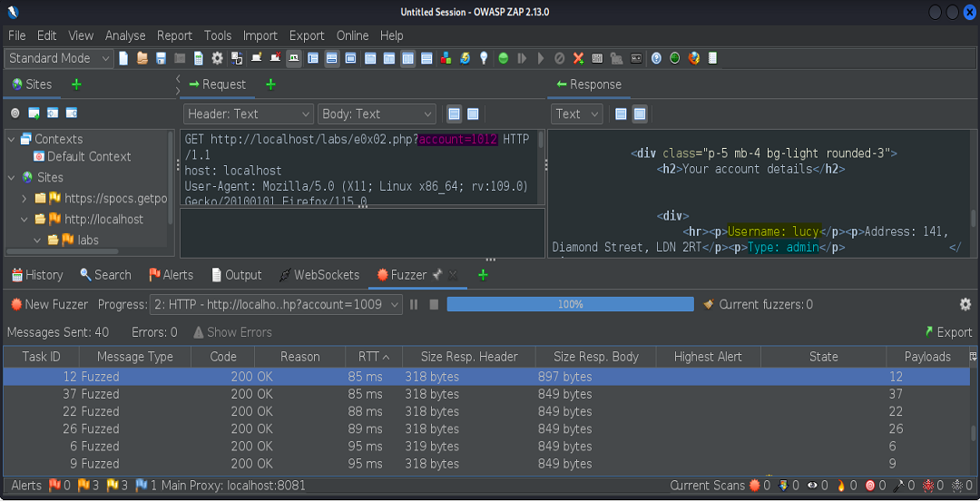The height and width of the screenshot is (502, 980).
Task: Open the fuzzer Progress selection dropdown
Action: click(276, 304)
